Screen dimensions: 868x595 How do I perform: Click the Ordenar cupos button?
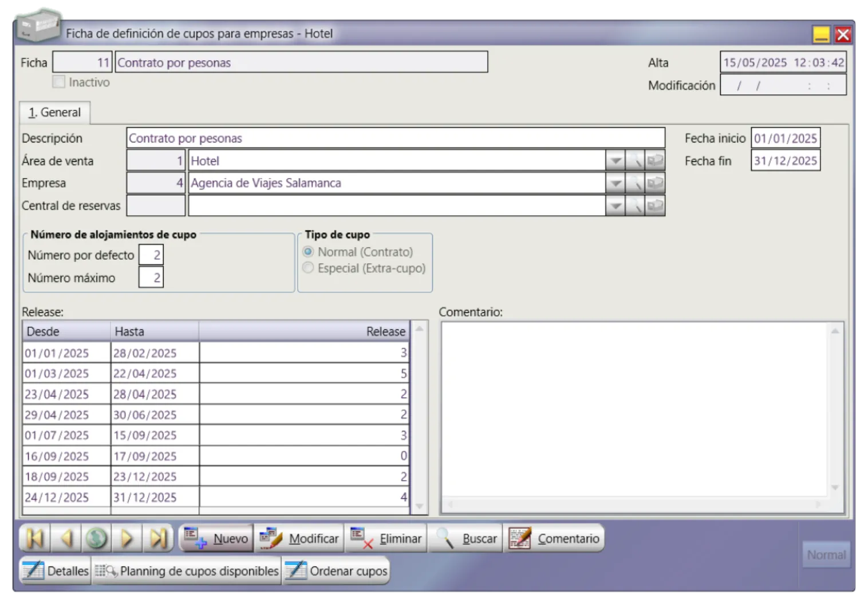pyautogui.click(x=336, y=571)
